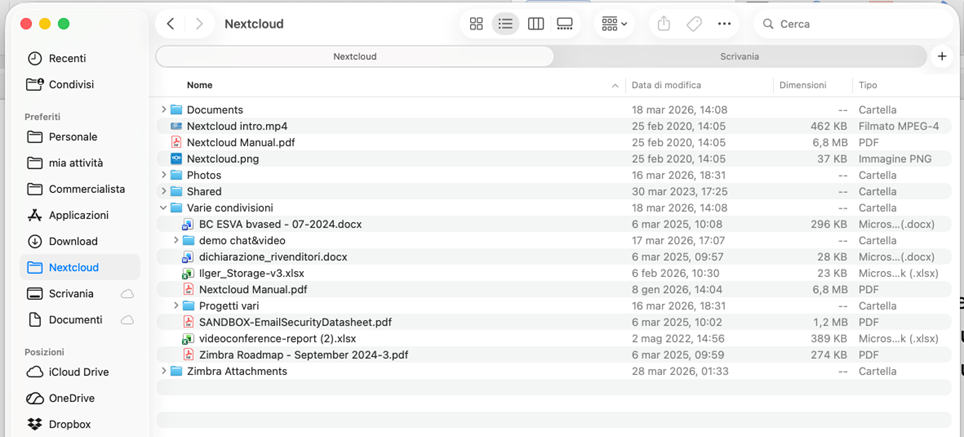Open the grouping options dropdown
The height and width of the screenshot is (437, 964).
pyautogui.click(x=614, y=24)
